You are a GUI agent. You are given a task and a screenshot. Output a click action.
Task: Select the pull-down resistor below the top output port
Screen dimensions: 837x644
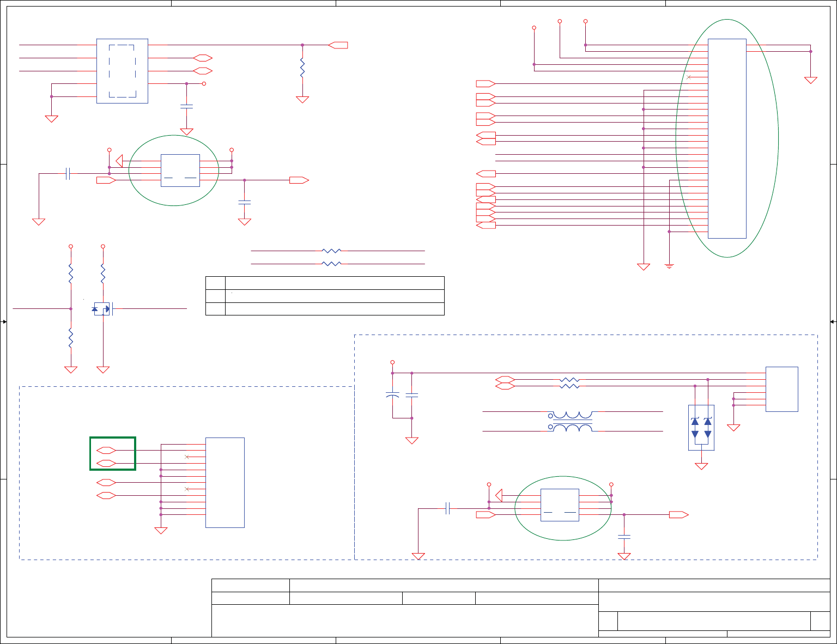tap(302, 69)
